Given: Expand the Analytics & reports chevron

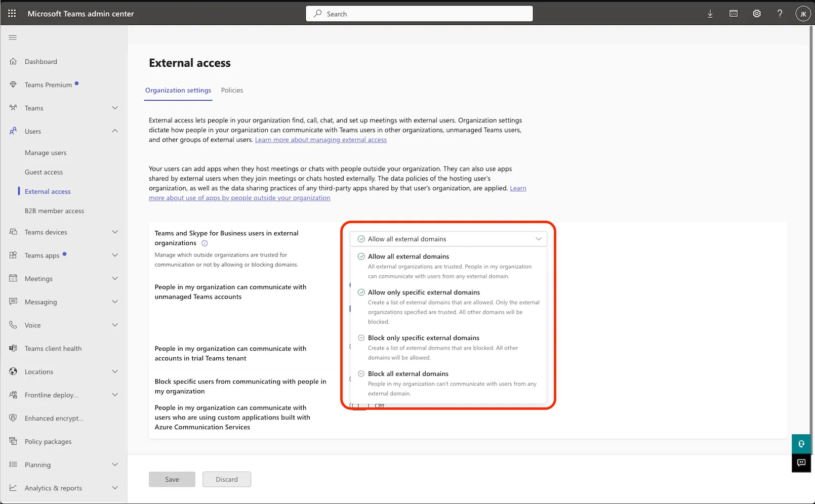Looking at the screenshot, I should click(x=115, y=488).
